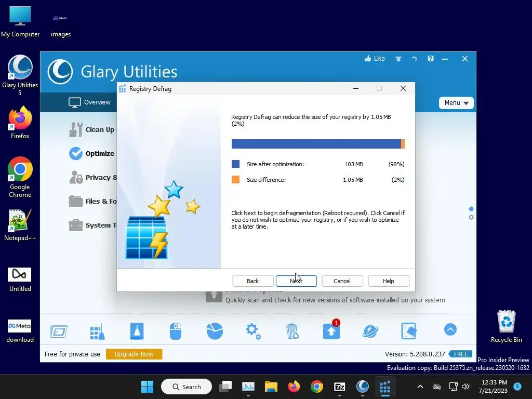Open the notification count badge
532x399 pixels.
click(517, 387)
